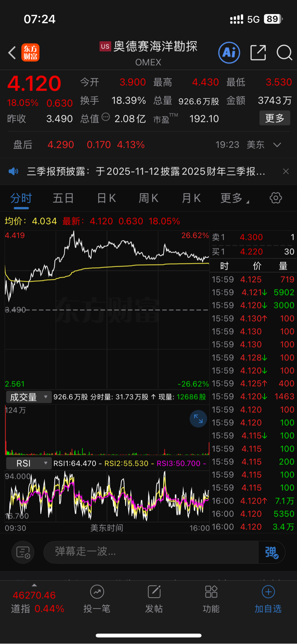This screenshot has width=297, height=644.
Task: Tap the share export icon
Action: coord(258,53)
